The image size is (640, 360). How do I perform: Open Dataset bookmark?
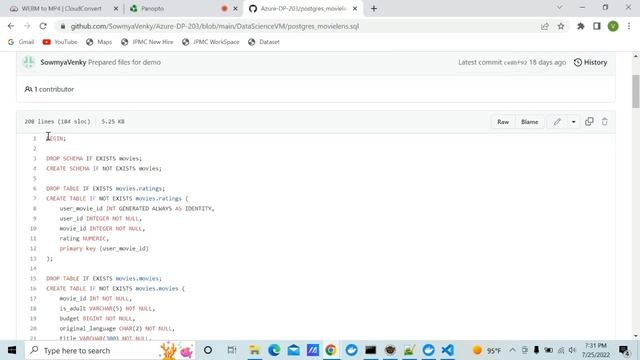[264, 42]
